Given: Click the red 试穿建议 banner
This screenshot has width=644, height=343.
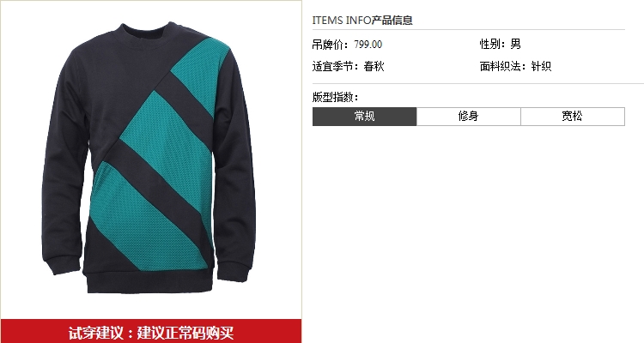Looking at the screenshot, I should tap(151, 332).
